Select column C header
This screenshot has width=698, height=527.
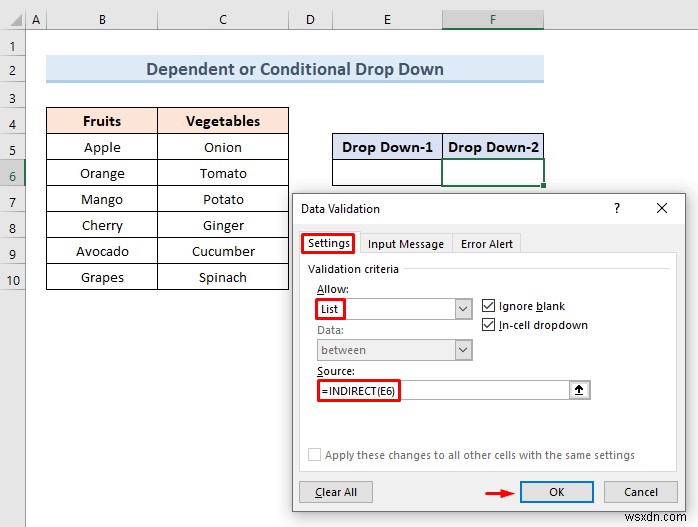tap(223, 20)
